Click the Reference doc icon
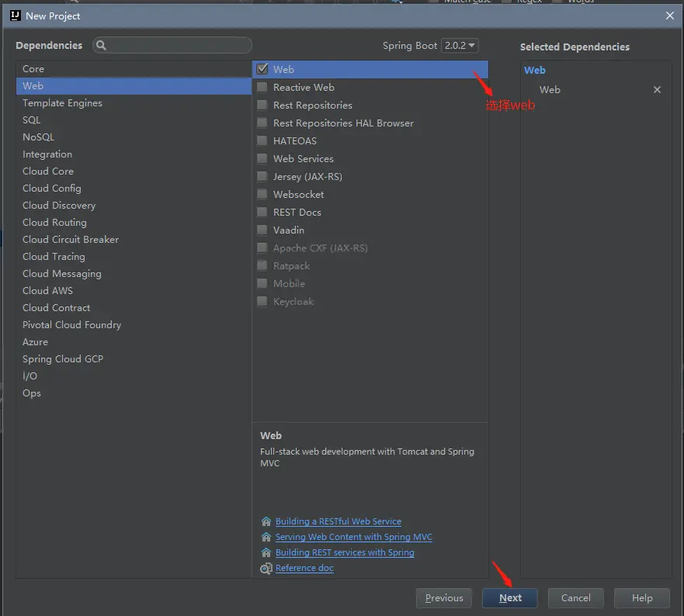The image size is (684, 616). [x=266, y=569]
